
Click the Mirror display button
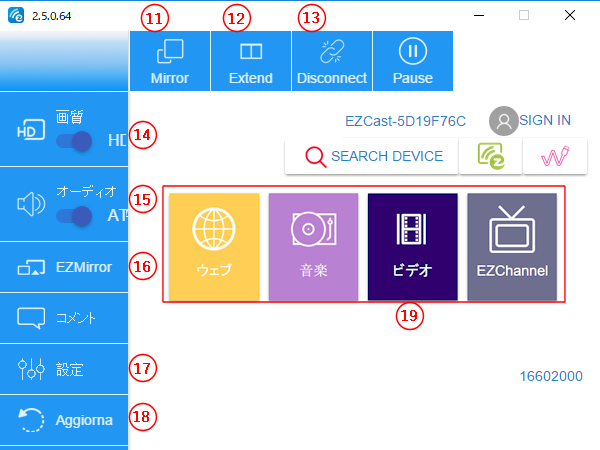pyautogui.click(x=170, y=61)
